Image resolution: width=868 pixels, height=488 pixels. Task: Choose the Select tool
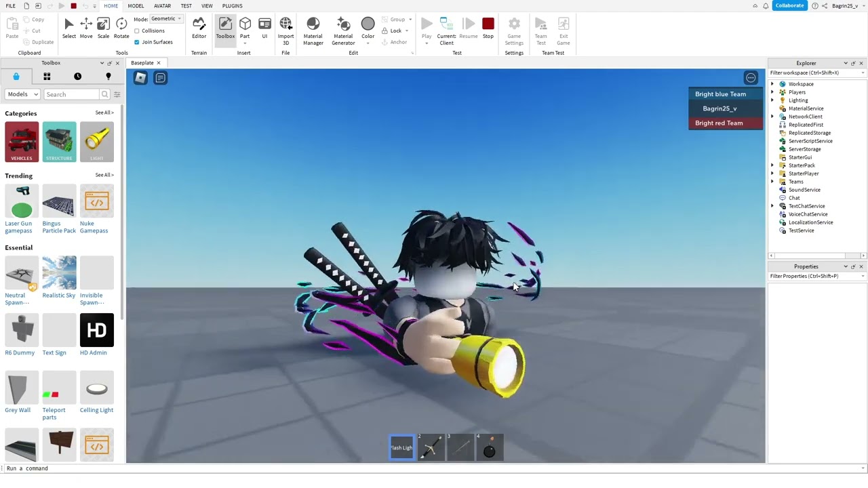click(x=69, y=28)
